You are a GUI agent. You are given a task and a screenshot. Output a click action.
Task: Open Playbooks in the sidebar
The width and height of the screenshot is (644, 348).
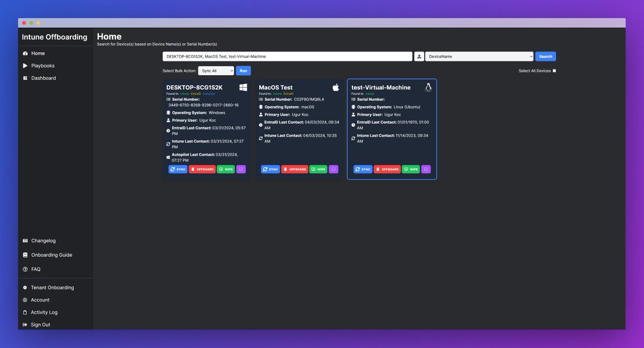[x=43, y=66]
